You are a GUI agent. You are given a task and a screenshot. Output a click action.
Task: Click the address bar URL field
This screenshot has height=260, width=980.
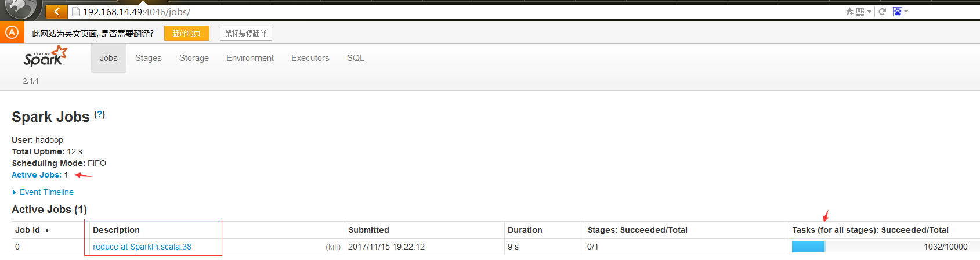406,12
